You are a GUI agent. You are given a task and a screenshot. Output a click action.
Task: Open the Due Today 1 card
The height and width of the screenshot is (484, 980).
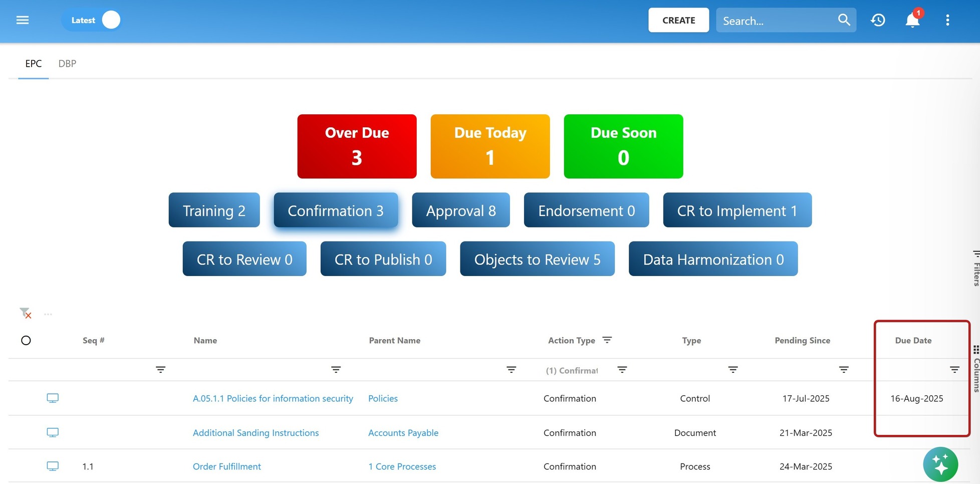coord(490,146)
